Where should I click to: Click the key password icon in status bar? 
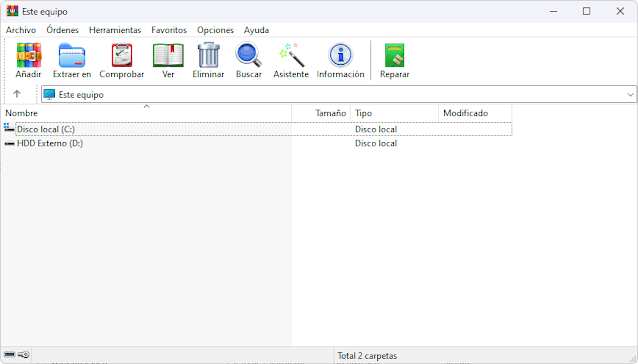point(24,355)
